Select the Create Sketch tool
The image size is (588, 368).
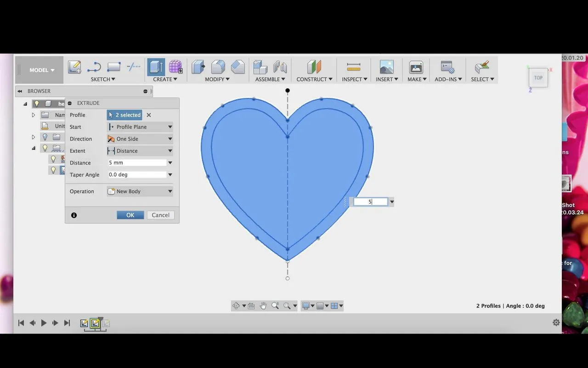coord(75,67)
